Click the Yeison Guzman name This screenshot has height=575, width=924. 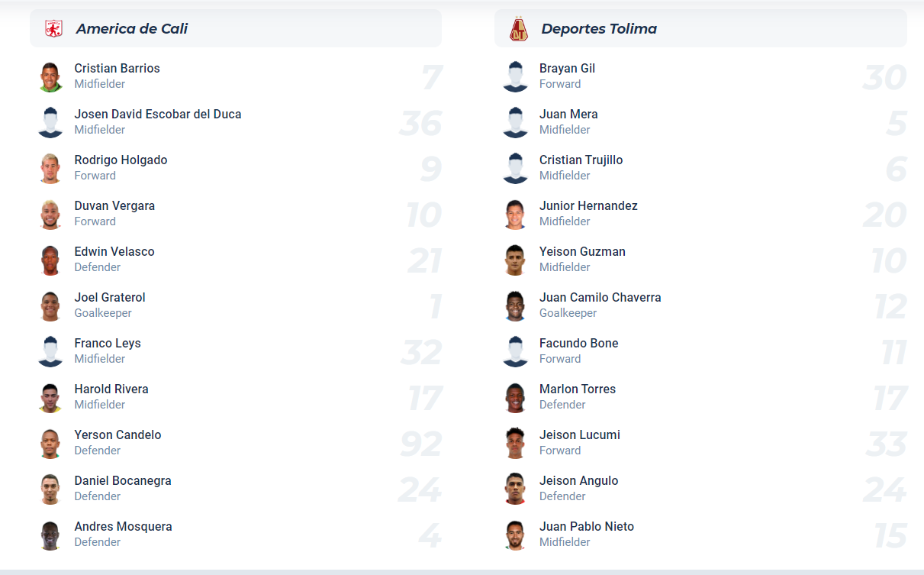[582, 252]
